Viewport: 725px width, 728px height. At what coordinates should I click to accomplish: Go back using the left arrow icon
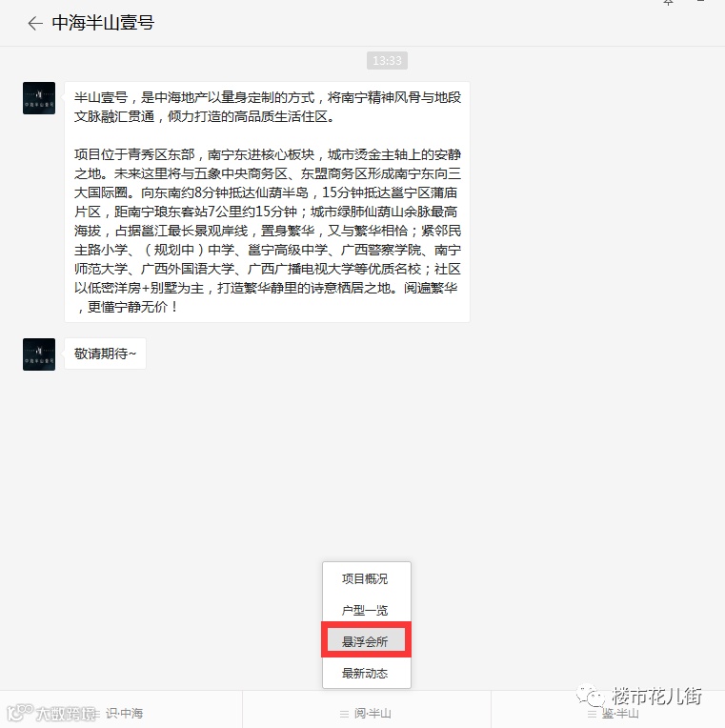pos(35,23)
